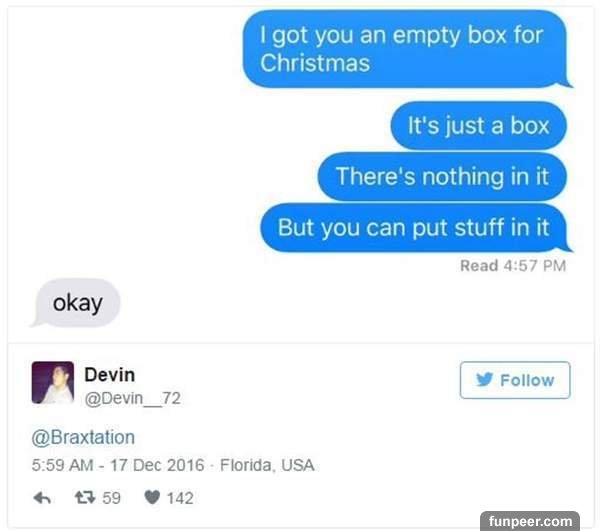Click the tweet timestamp 5:59 AM
The height and width of the screenshot is (531, 600).
[x=62, y=465]
